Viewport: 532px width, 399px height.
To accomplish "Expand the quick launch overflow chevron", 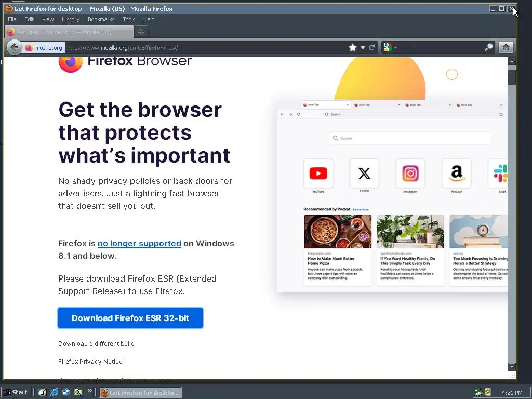I will pyautogui.click(x=89, y=391).
